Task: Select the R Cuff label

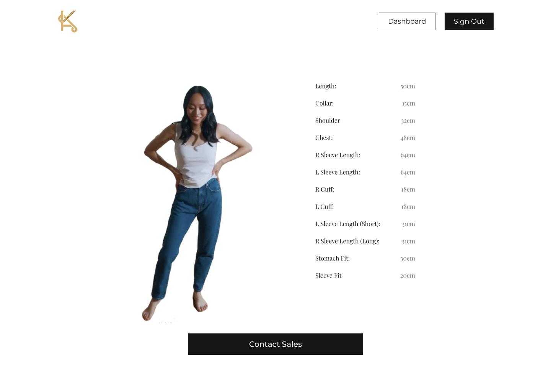Action: (324, 189)
